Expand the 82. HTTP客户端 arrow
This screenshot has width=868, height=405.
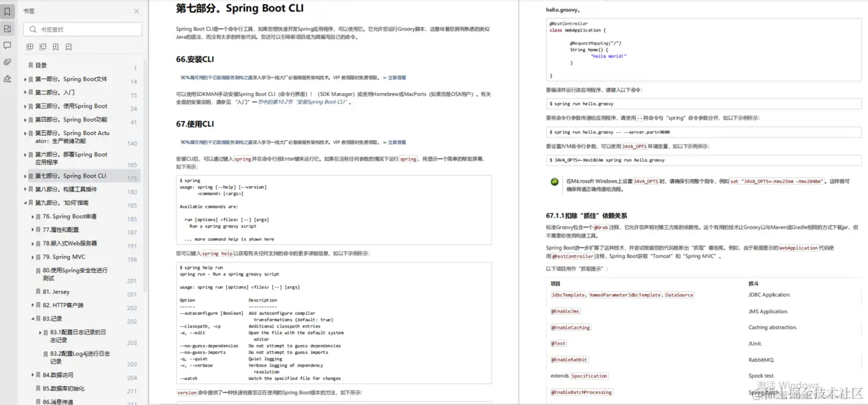(32, 306)
